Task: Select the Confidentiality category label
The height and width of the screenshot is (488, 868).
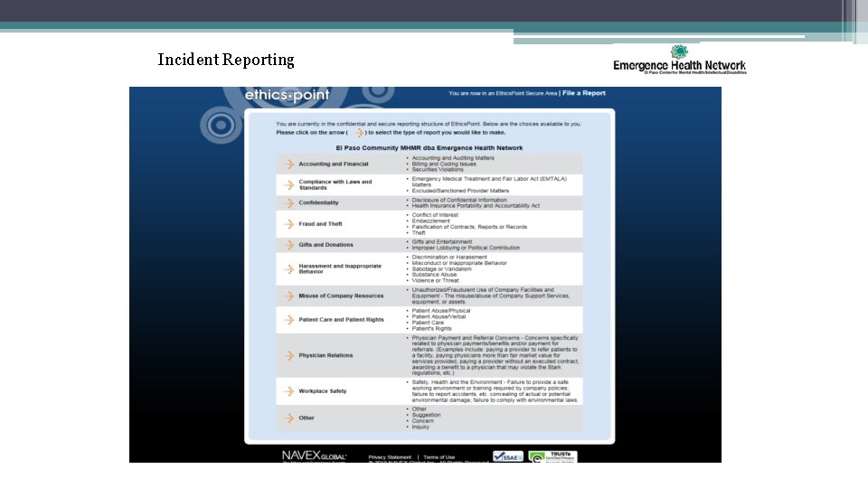Action: tap(318, 202)
